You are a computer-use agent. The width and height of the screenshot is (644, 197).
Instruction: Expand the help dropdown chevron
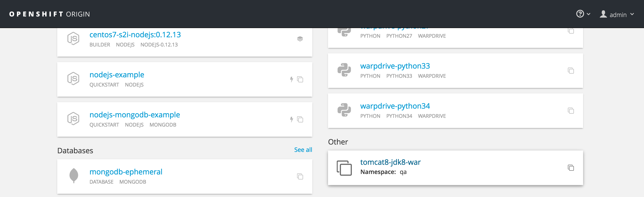[588, 14]
